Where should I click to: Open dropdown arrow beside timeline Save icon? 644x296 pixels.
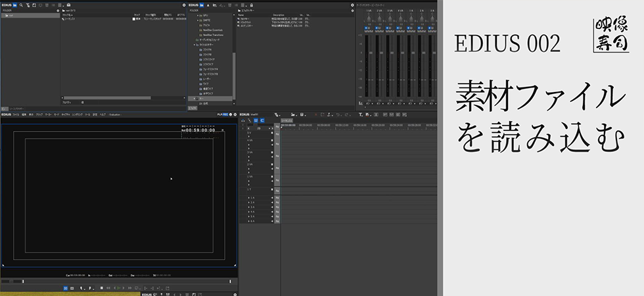point(306,114)
